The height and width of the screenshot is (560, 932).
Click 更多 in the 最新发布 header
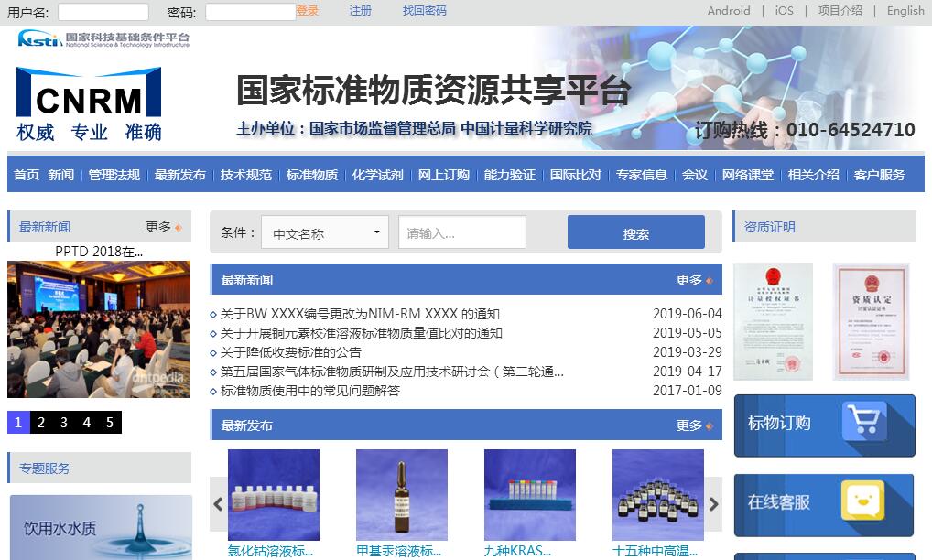click(692, 425)
